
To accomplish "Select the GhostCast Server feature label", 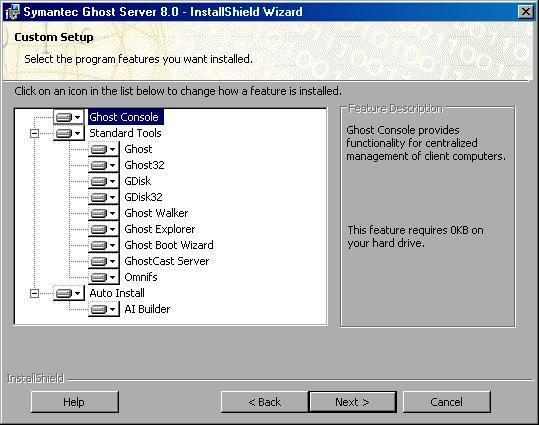I will 167,261.
